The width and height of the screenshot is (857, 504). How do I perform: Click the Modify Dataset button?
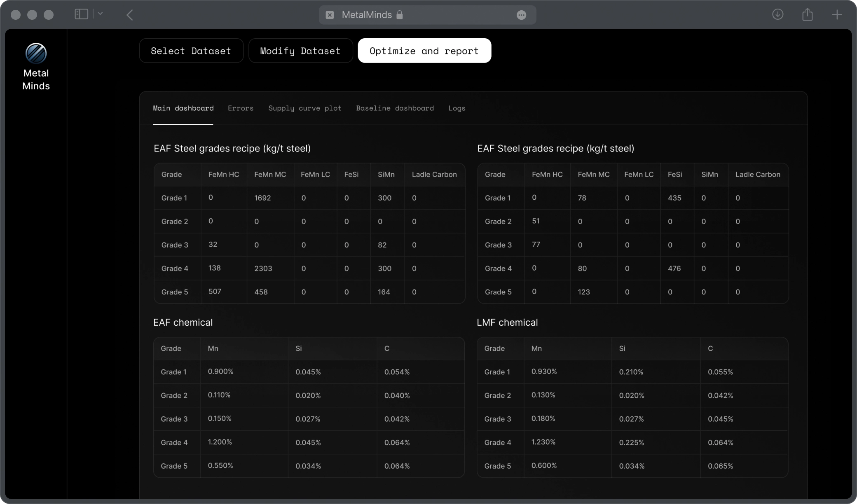pos(300,51)
